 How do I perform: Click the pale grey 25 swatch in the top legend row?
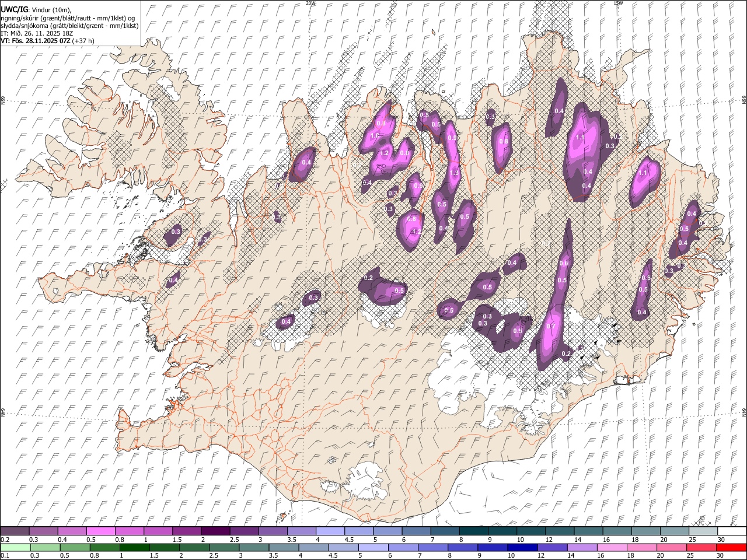[703, 531]
